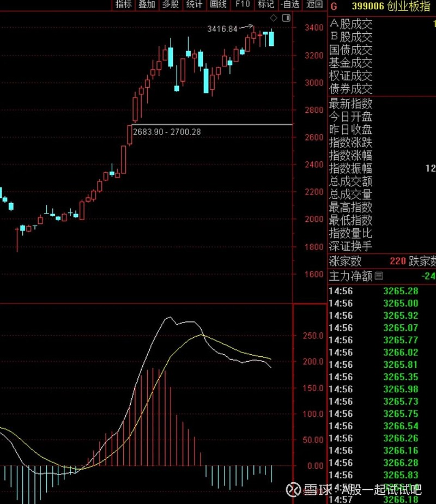Viewport: 436px width, 504px height.
Task: Click the 3400 price axis label
Action: 314,28
